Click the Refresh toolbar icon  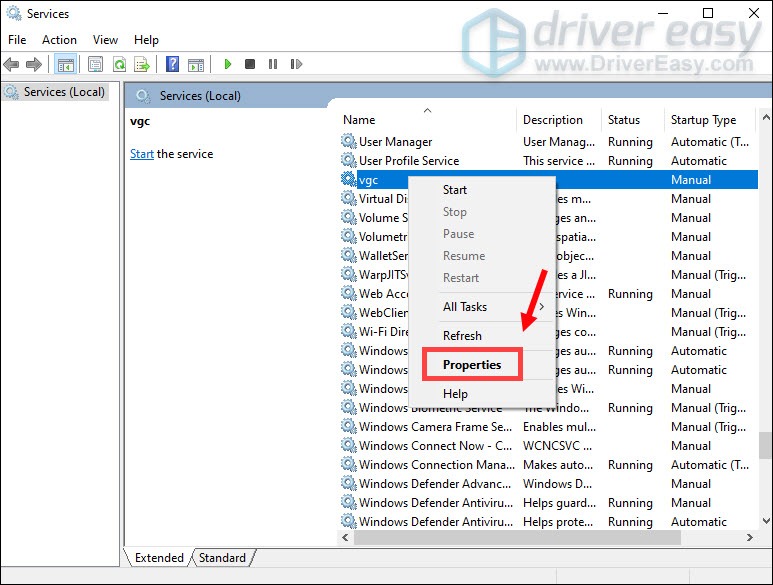tap(119, 65)
